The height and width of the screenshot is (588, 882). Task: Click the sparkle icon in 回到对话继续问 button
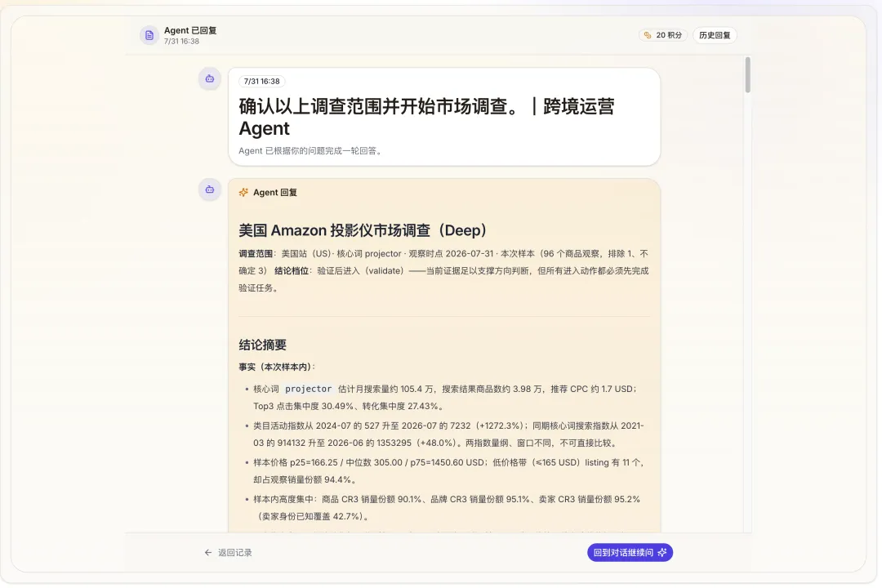[x=662, y=553]
